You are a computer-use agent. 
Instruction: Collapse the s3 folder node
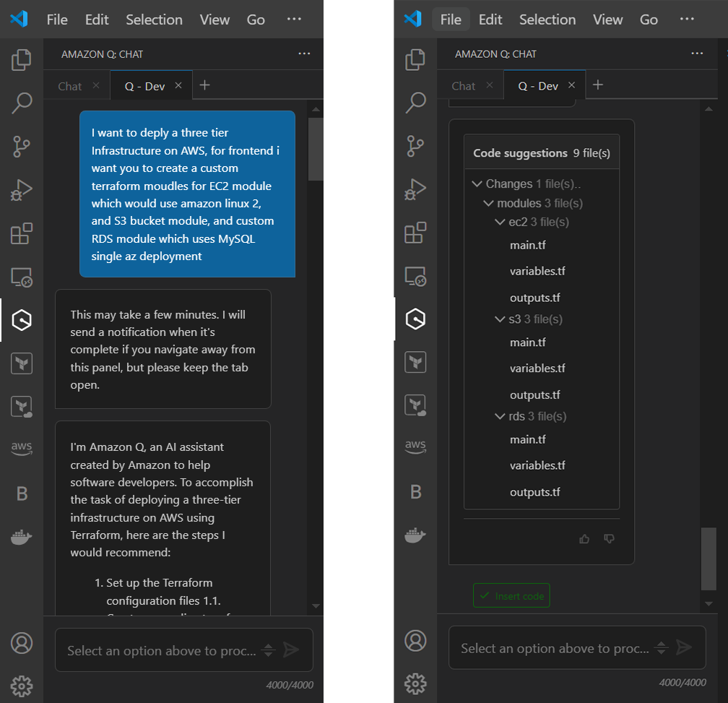(x=500, y=319)
